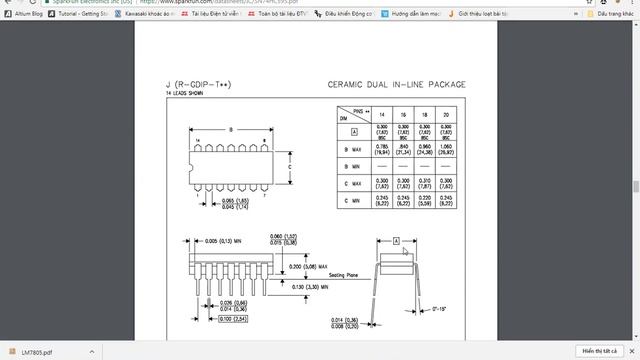Click the Seating Plane label
Screen dimensions: 640x360
pyautogui.click(x=343, y=276)
